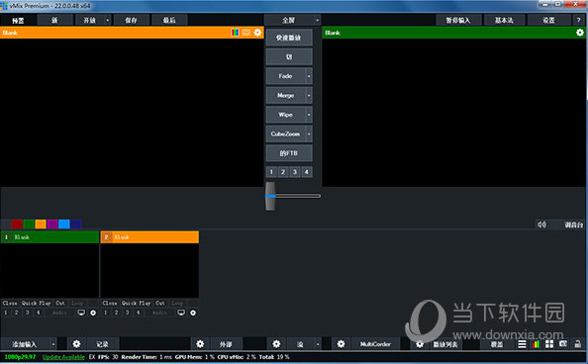The width and height of the screenshot is (588, 364).
Task: Open Fade transition dropdown arrow
Action: click(309, 76)
